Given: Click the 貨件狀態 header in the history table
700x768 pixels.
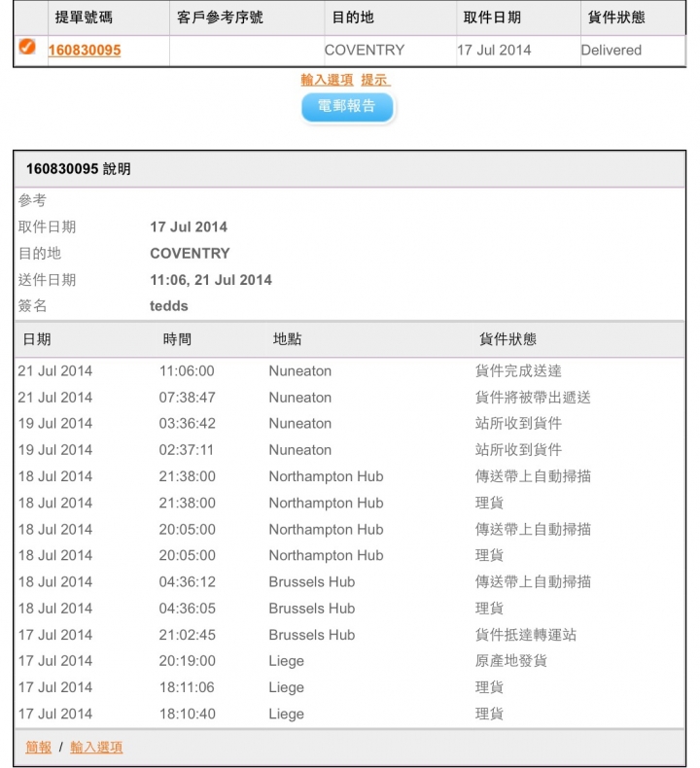Looking at the screenshot, I should 507,339.
